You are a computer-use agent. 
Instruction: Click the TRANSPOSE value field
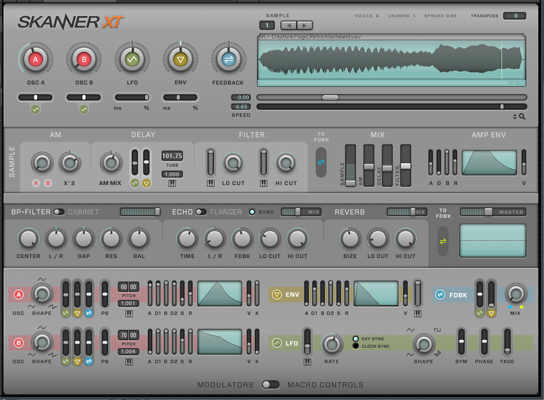click(515, 16)
